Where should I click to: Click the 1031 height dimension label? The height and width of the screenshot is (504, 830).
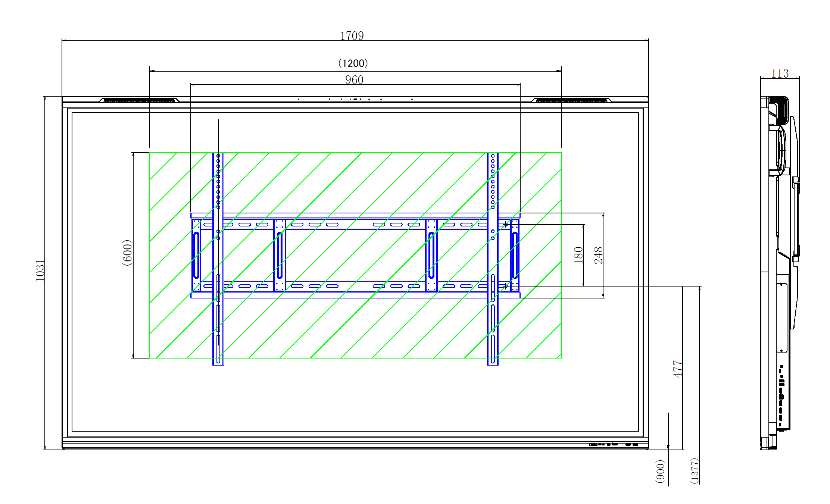pyautogui.click(x=40, y=270)
